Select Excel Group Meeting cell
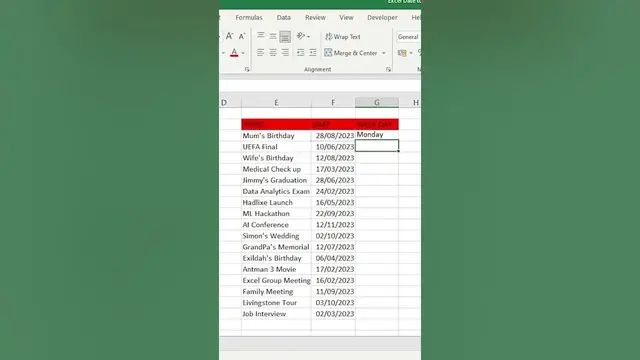The height and width of the screenshot is (360, 640). click(x=276, y=280)
